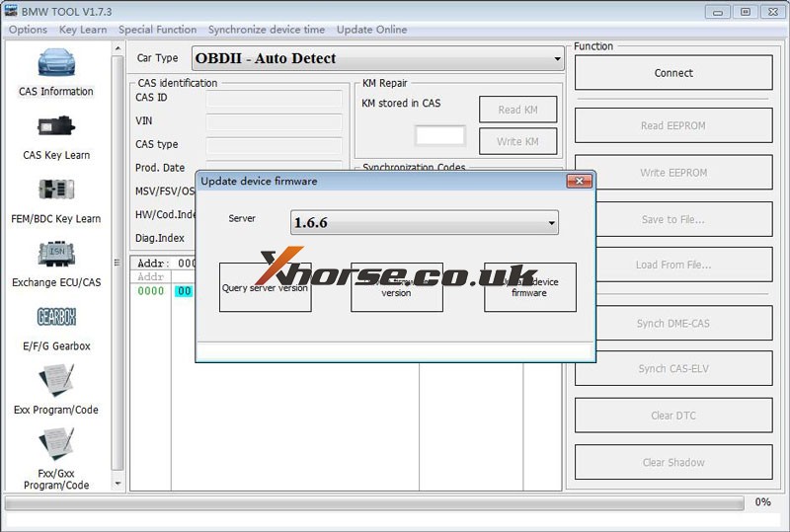Viewport: 790px width, 532px height.
Task: Click the Read KM button
Action: coord(517,110)
